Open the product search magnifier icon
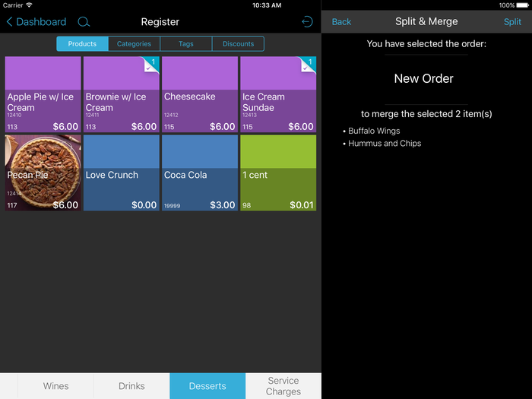Viewport: 532px width, 399px height. (x=84, y=22)
